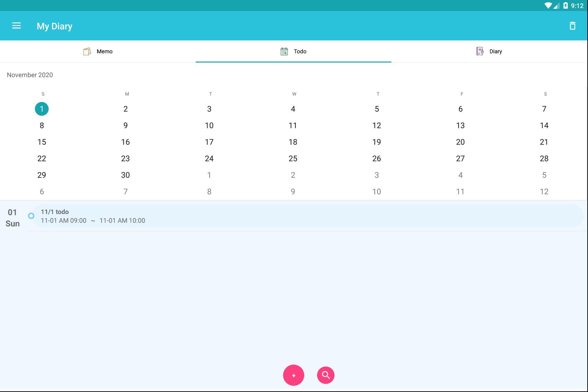Image resolution: width=588 pixels, height=392 pixels.
Task: Tap the Diary notebook icon
Action: (480, 51)
